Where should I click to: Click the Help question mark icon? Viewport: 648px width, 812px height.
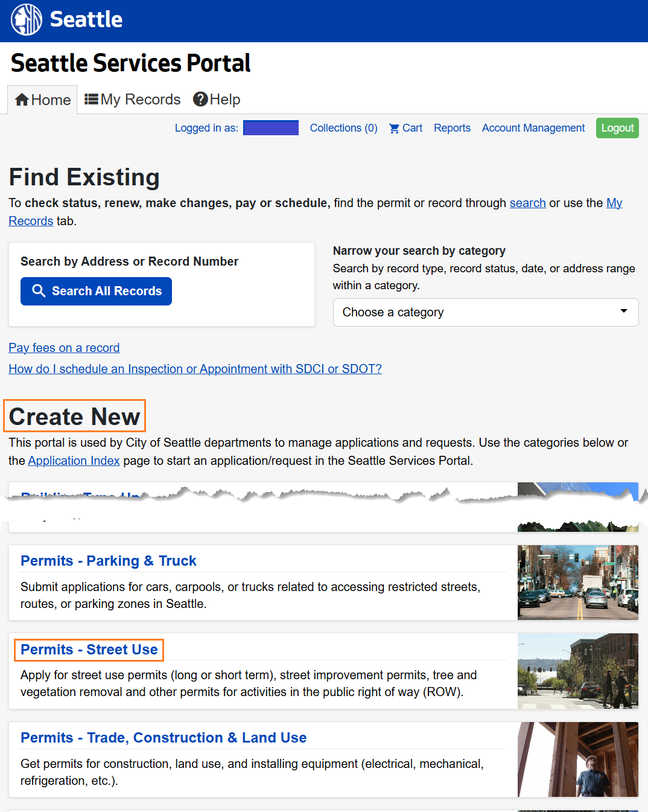pos(200,99)
